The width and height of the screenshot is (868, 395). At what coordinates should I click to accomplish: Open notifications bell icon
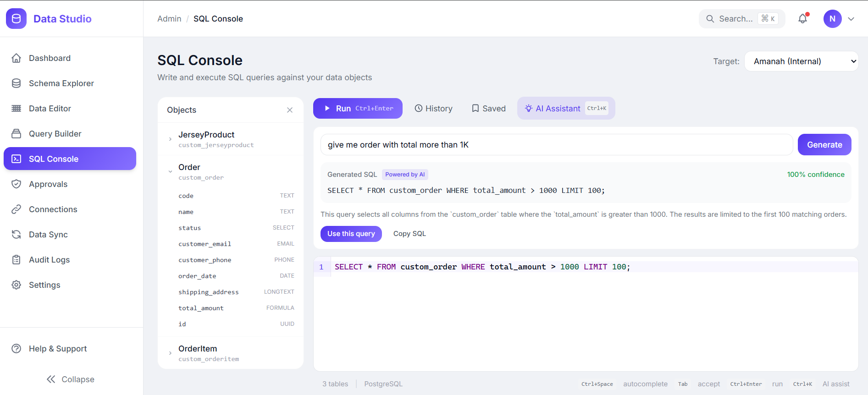(802, 19)
